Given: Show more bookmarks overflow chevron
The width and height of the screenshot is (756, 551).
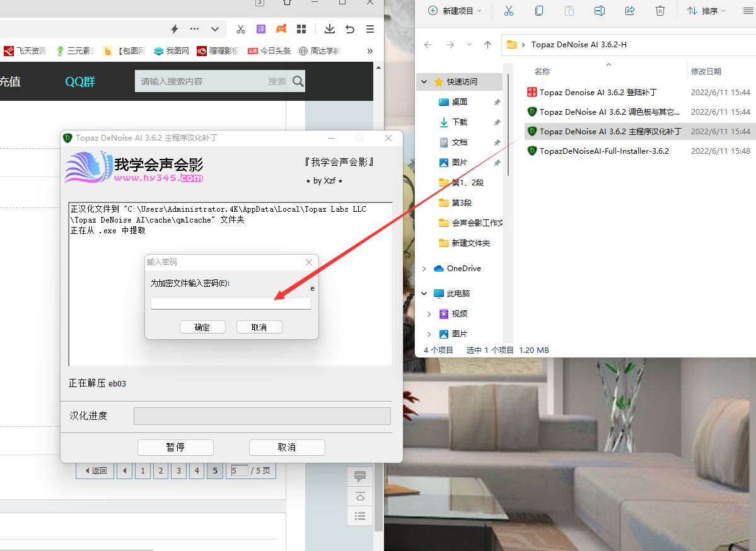Looking at the screenshot, I should click(370, 51).
